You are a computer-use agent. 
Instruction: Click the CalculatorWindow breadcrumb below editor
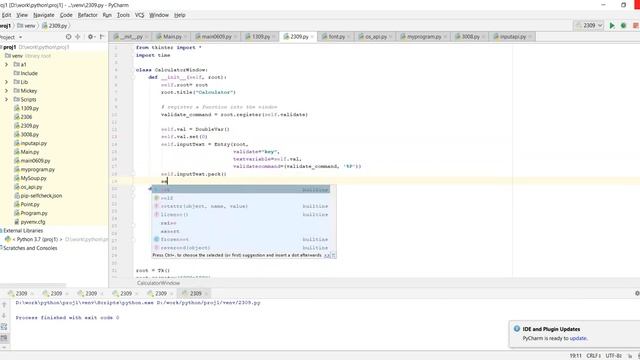(x=158, y=283)
